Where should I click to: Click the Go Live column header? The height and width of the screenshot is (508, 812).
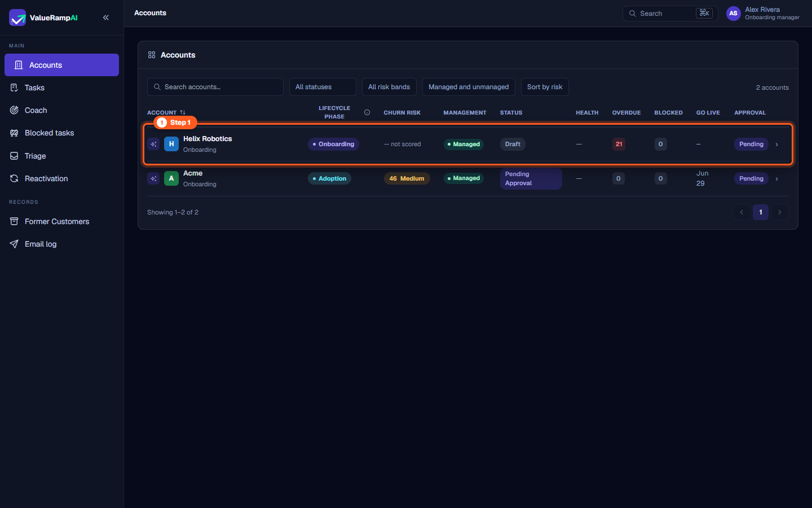click(708, 112)
